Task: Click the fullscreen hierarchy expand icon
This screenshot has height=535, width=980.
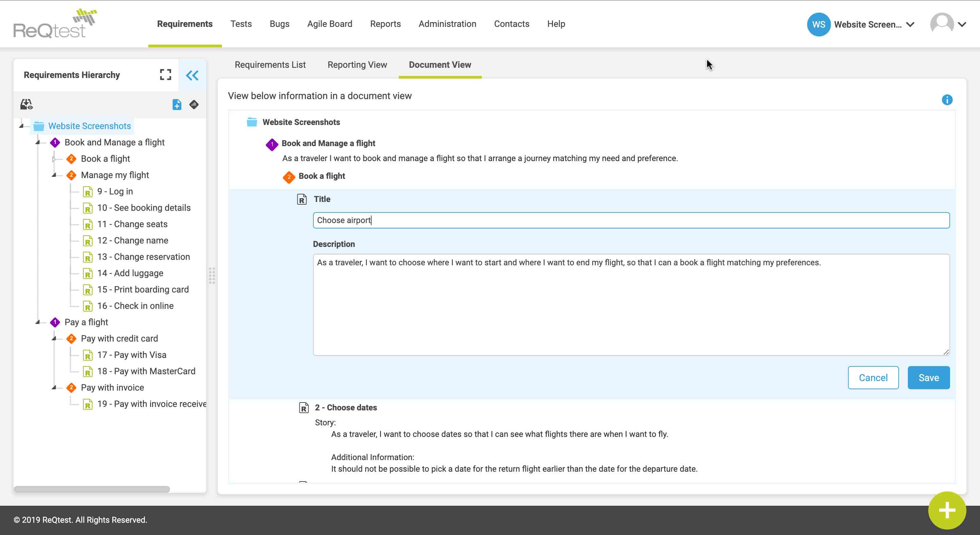Action: (x=165, y=75)
